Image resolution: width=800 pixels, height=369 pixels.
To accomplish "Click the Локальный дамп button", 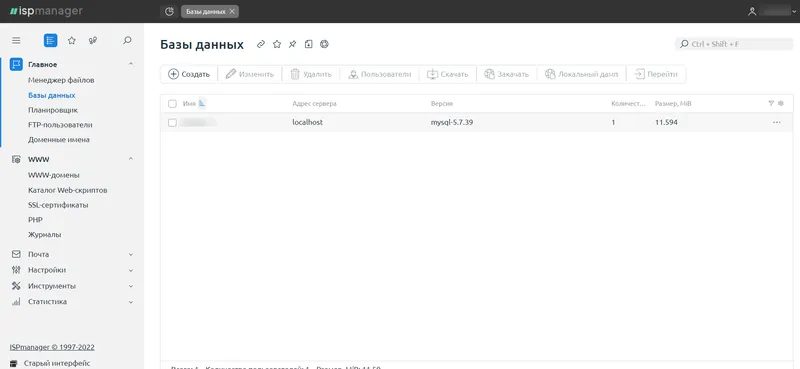I will click(x=582, y=74).
